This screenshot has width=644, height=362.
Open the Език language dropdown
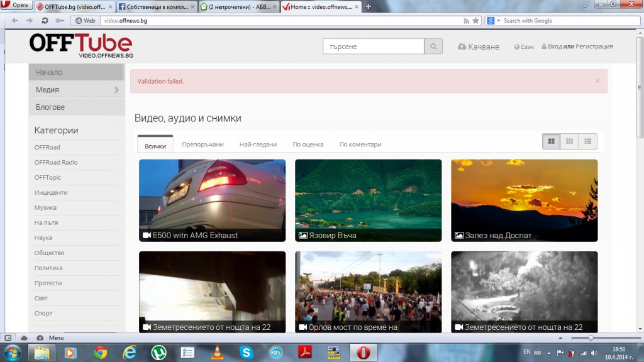pyautogui.click(x=524, y=47)
